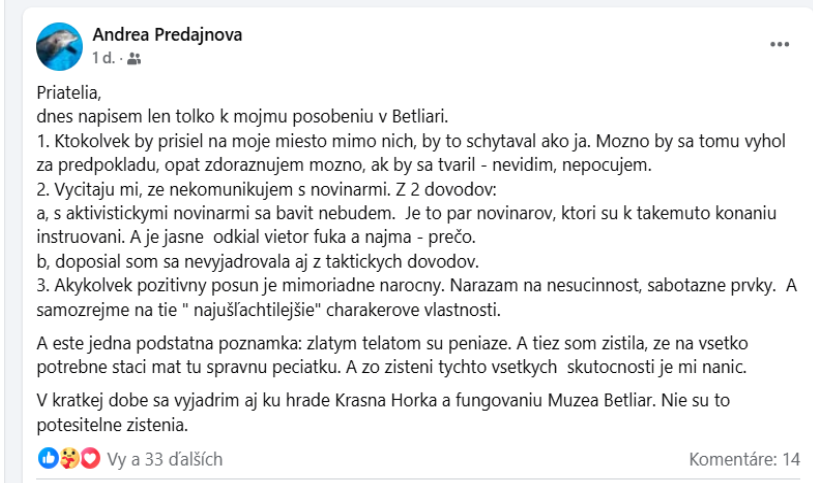Open the three-dots post options menu
This screenshot has width=813, height=483.
tap(779, 45)
